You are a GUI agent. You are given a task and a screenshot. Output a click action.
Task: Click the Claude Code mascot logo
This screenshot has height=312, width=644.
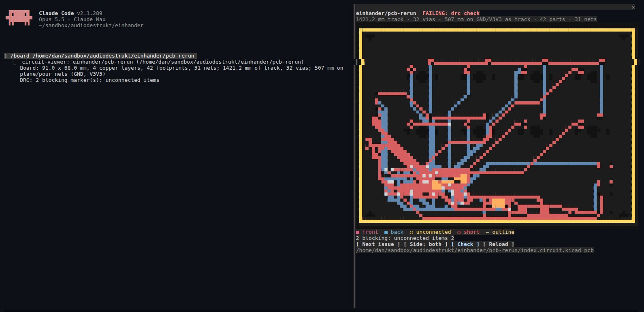coord(19,18)
